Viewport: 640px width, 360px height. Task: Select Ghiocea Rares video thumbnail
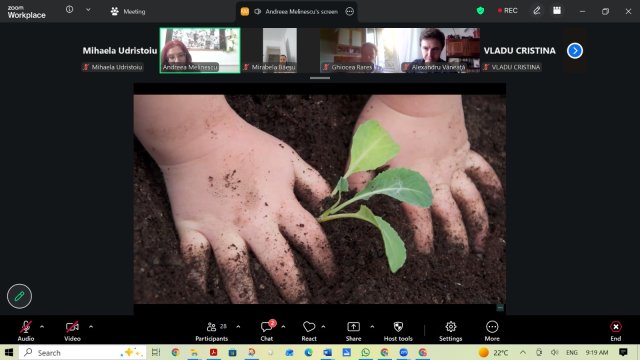click(x=360, y=51)
